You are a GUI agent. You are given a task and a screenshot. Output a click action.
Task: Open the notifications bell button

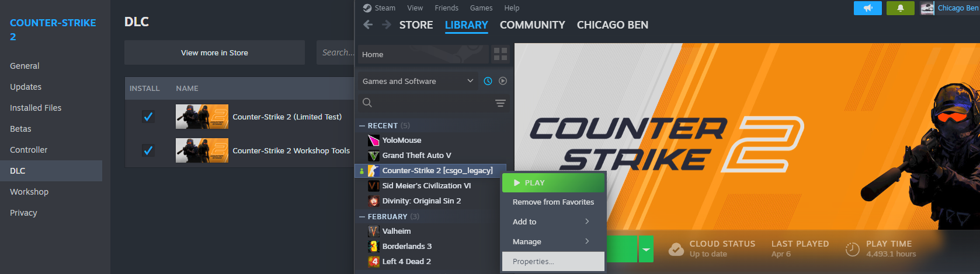pyautogui.click(x=901, y=8)
